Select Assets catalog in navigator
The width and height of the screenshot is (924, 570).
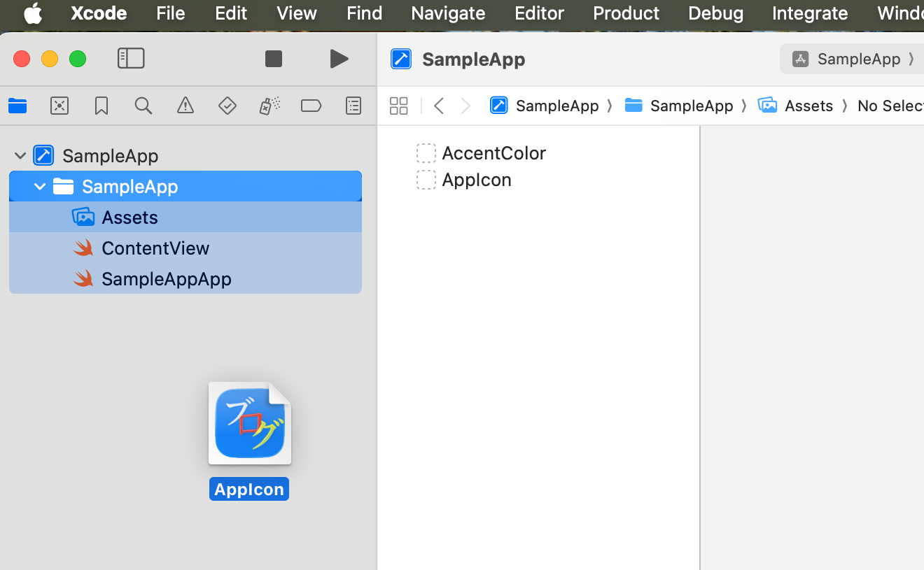tap(185, 217)
